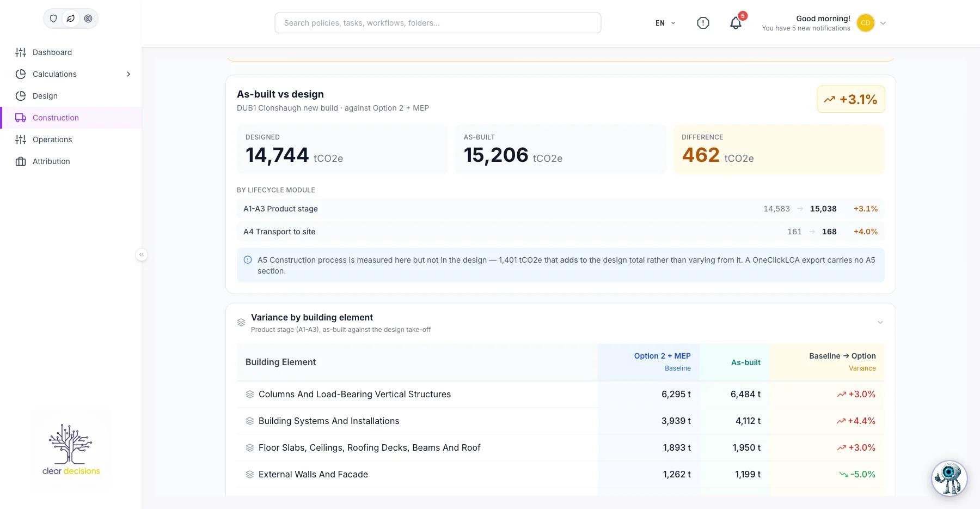Open the robot chat assistant
This screenshot has width=980, height=509.
click(x=949, y=478)
